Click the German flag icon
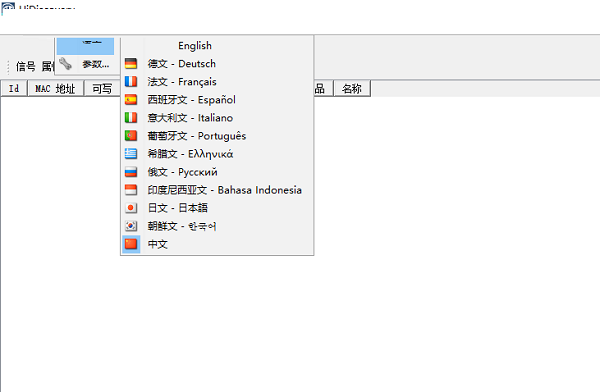Image resolution: width=600 pixels, height=392 pixels. pos(131,64)
